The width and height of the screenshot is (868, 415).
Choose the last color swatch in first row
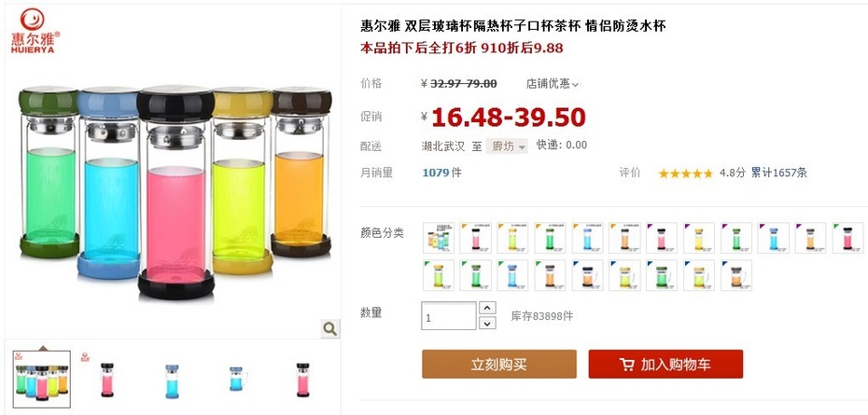(x=847, y=238)
